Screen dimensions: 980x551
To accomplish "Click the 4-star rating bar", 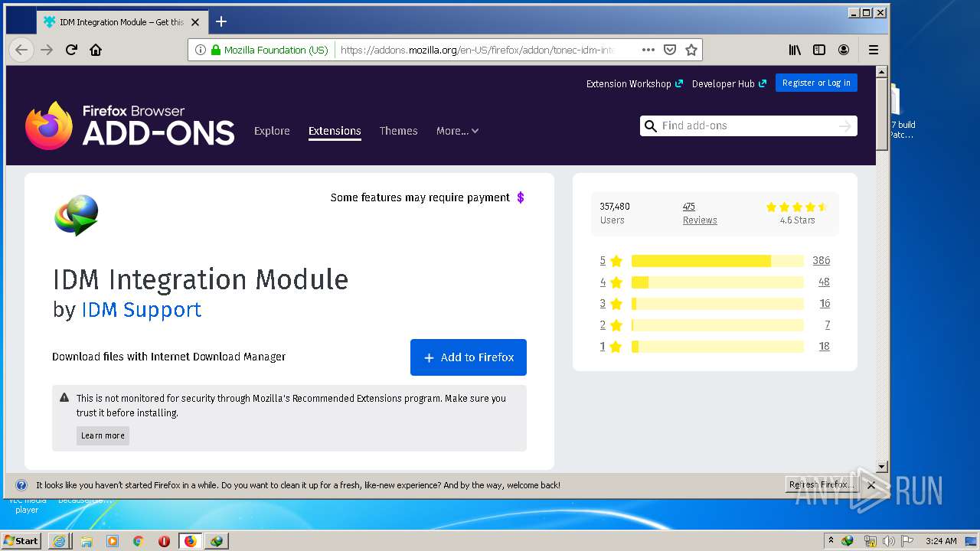I will 717,282.
